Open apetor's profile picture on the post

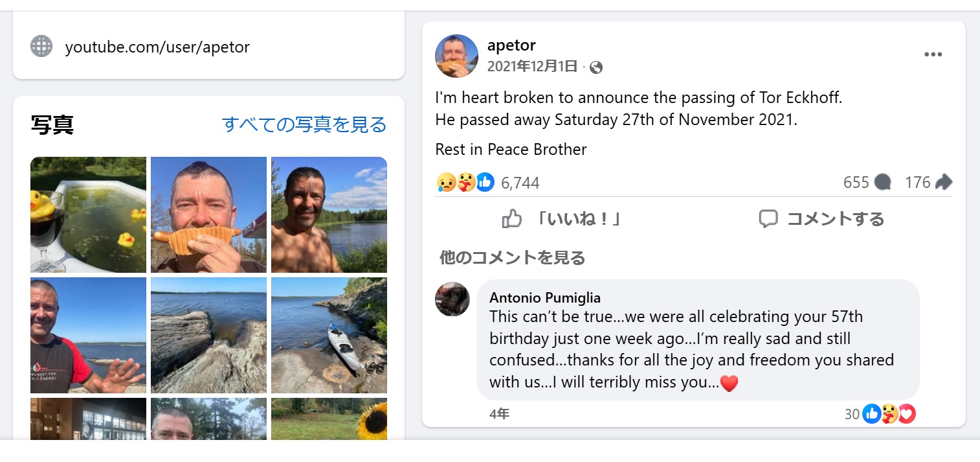pos(456,56)
